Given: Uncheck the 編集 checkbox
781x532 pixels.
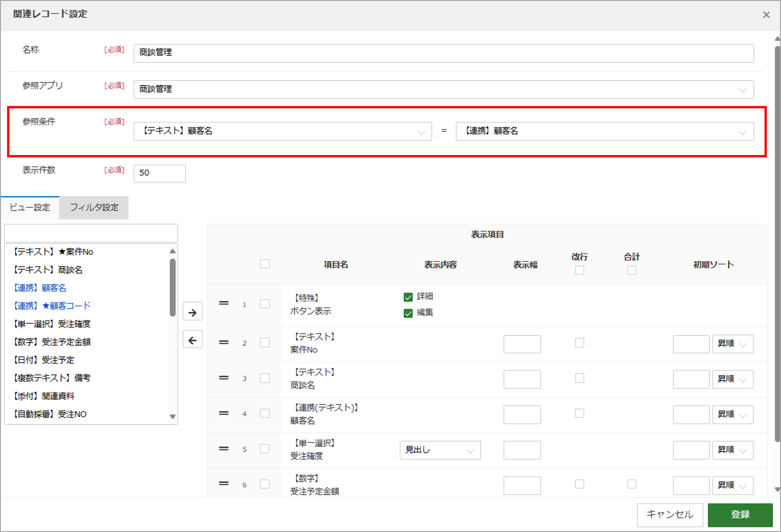Looking at the screenshot, I should [408, 313].
